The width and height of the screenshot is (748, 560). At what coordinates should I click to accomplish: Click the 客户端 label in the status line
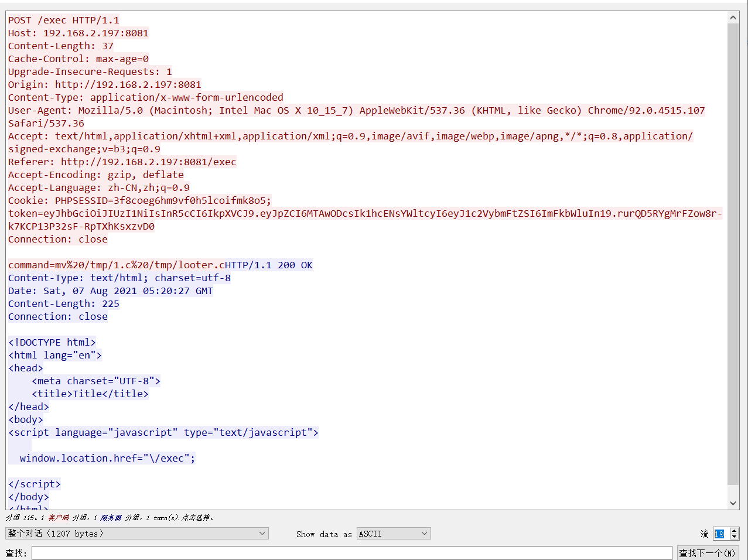[x=59, y=518]
